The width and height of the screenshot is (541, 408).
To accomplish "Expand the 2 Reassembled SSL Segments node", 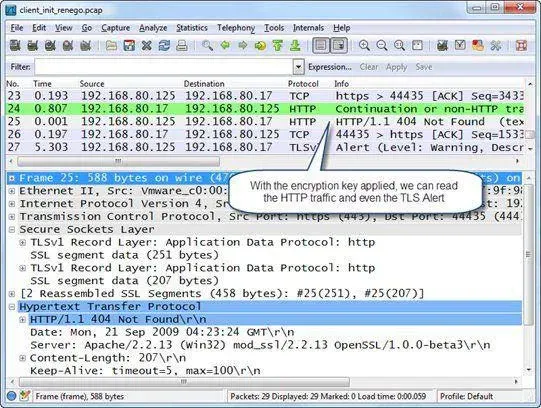I will [x=12, y=294].
